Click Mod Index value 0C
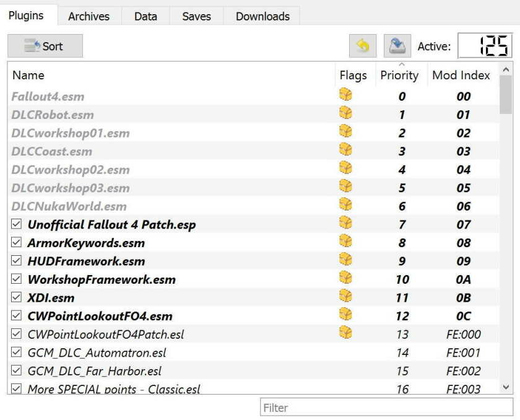The height and width of the screenshot is (420, 520). 463,316
